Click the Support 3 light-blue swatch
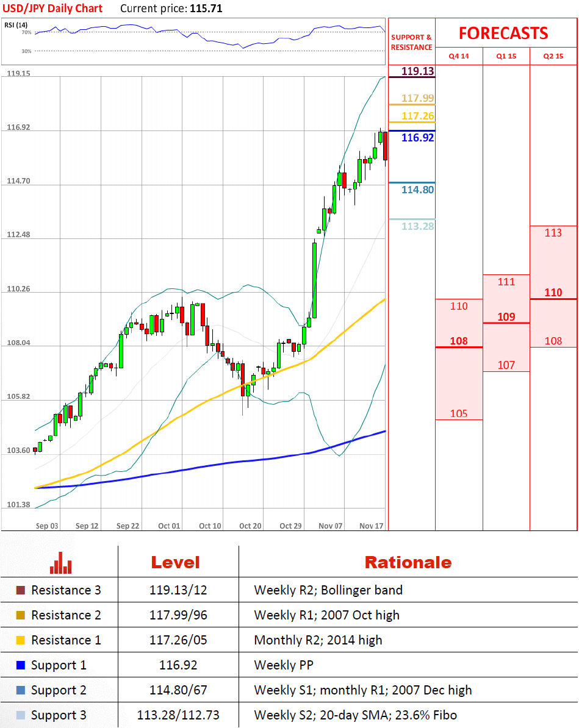 point(21,715)
